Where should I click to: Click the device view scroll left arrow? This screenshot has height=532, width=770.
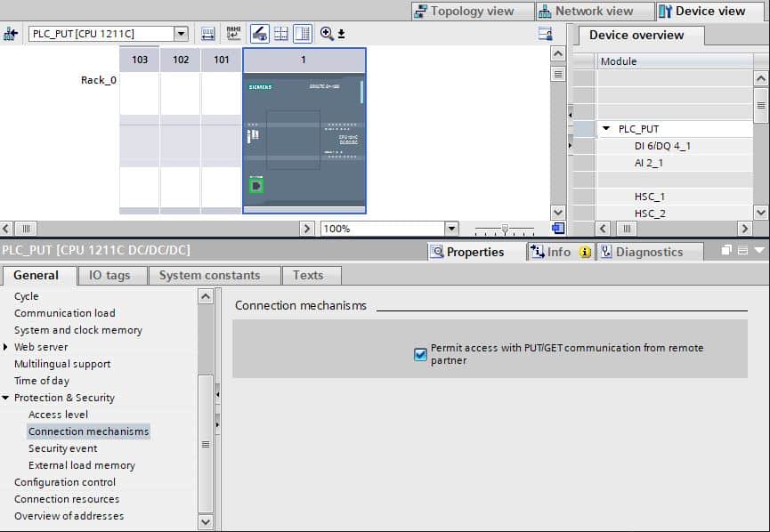pyautogui.click(x=6, y=229)
